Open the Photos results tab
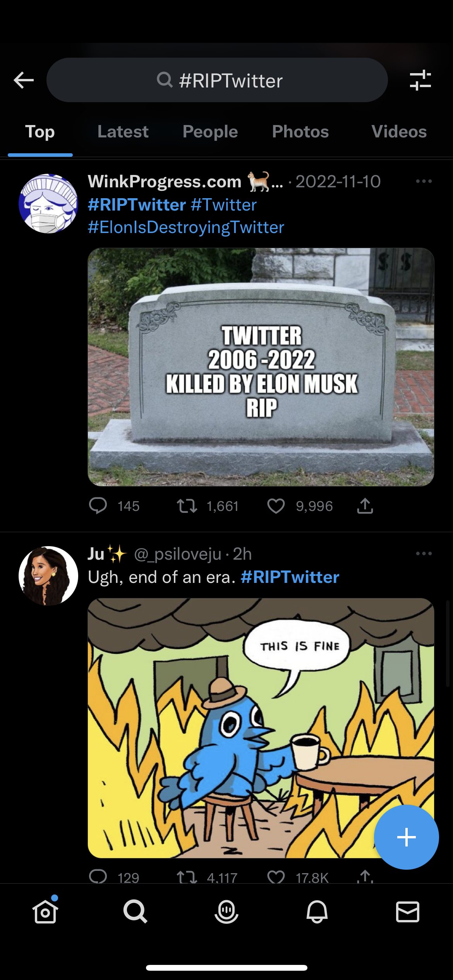The height and width of the screenshot is (980, 453). pyautogui.click(x=300, y=132)
